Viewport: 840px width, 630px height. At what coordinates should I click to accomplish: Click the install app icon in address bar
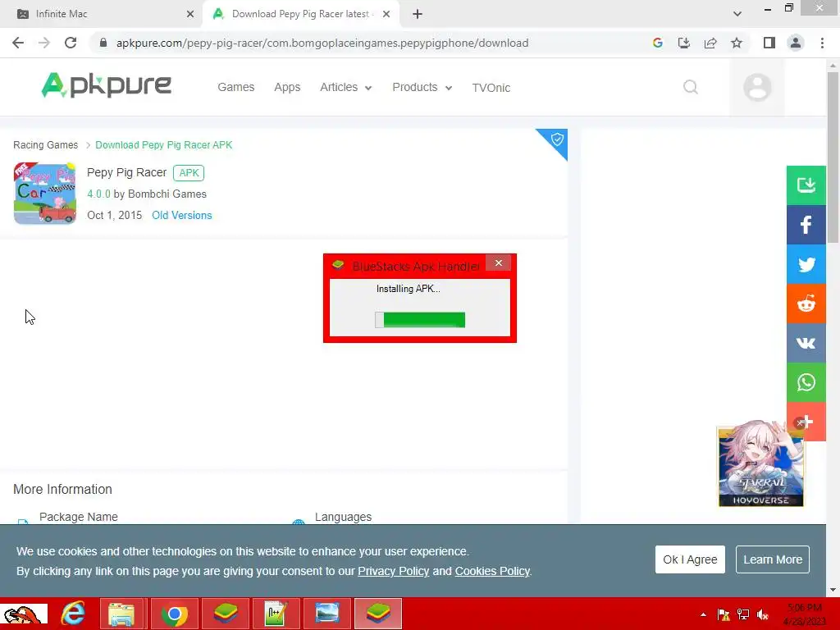(683, 43)
